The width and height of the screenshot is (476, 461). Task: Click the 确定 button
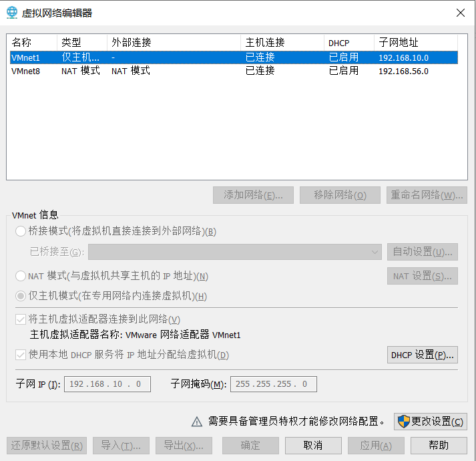tap(250, 446)
